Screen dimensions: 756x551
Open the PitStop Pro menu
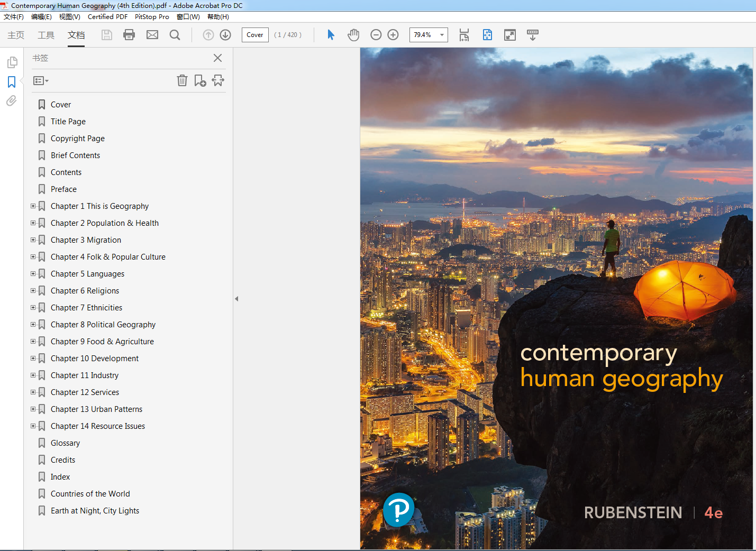point(152,17)
